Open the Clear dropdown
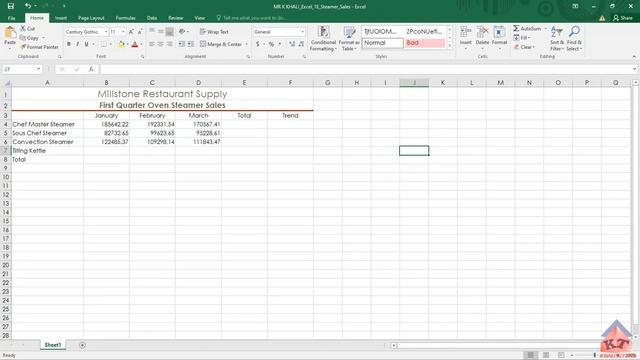Image resolution: width=640 pixels, height=360 pixels. tap(524, 47)
